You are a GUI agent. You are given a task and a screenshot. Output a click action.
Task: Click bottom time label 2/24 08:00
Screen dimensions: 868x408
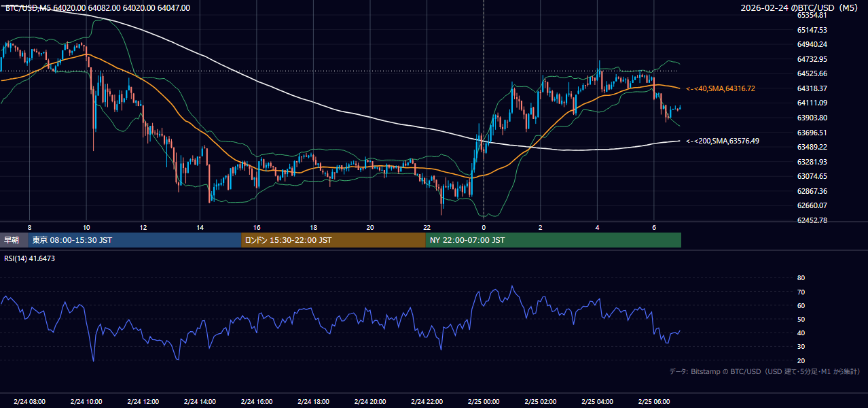pos(29,401)
